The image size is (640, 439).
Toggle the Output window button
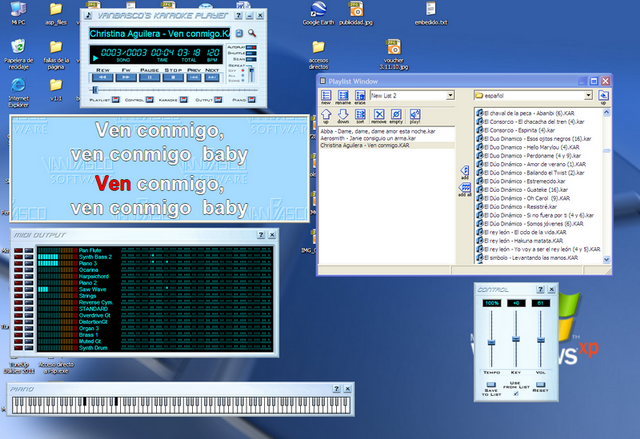218,100
